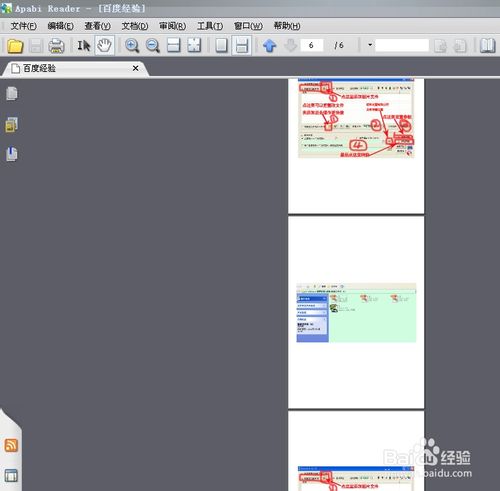
Task: Zoom in with the plus magnifier
Action: (x=132, y=46)
